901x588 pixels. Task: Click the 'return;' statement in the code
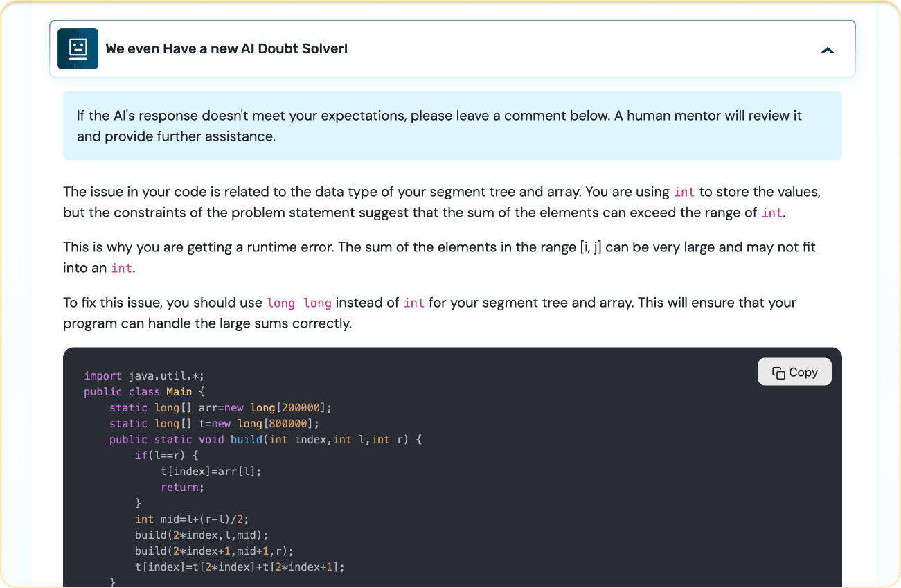(x=182, y=488)
